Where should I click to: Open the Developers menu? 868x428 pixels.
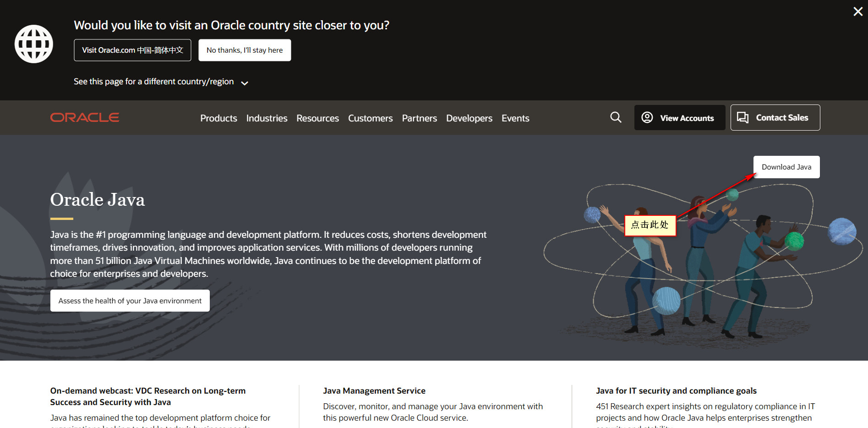(469, 118)
